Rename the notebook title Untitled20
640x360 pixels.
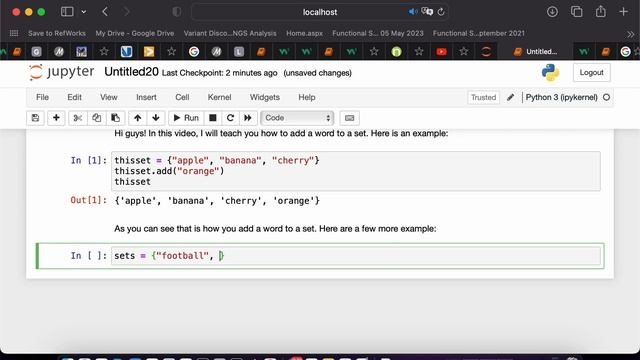coord(131,72)
